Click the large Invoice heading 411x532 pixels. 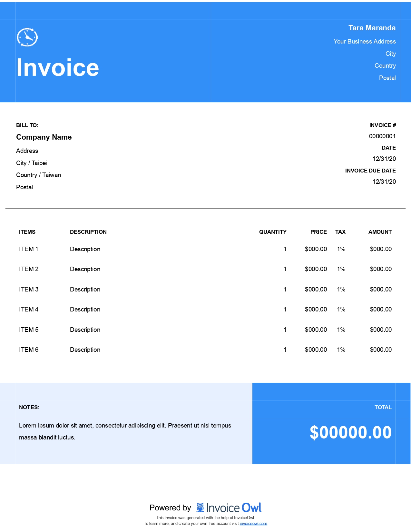tap(58, 67)
